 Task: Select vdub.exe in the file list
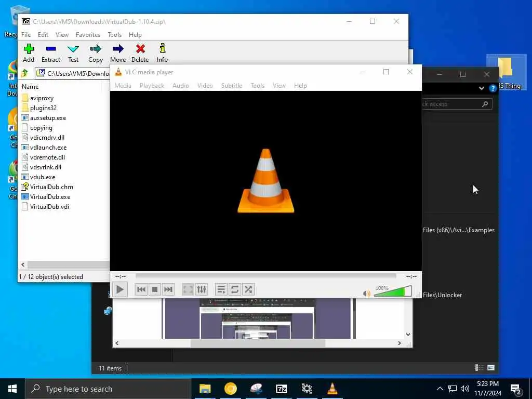point(43,177)
